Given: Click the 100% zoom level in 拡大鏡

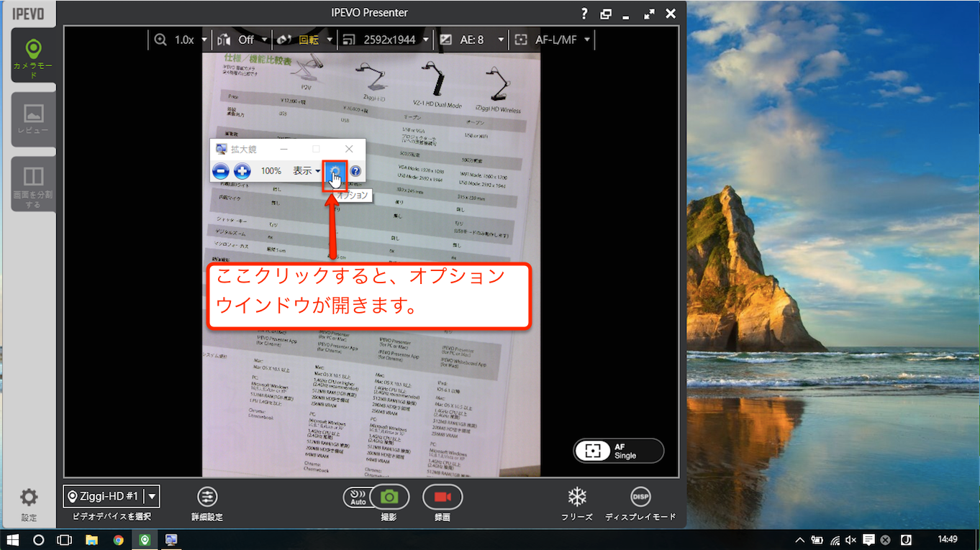Looking at the screenshot, I should tap(271, 171).
